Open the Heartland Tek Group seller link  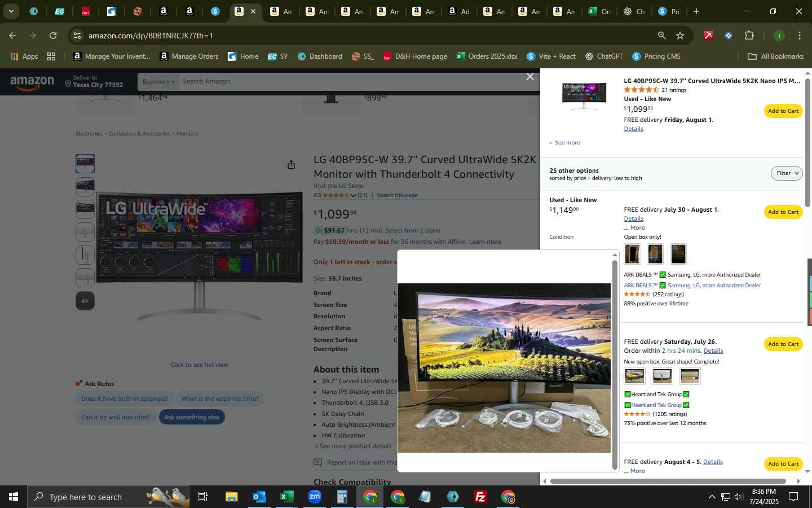657,405
